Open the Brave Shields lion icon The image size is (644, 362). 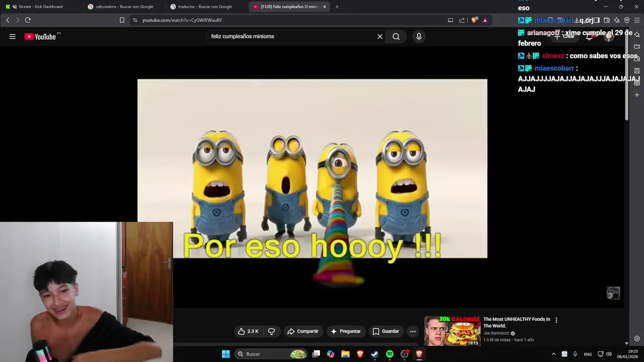[x=474, y=20]
